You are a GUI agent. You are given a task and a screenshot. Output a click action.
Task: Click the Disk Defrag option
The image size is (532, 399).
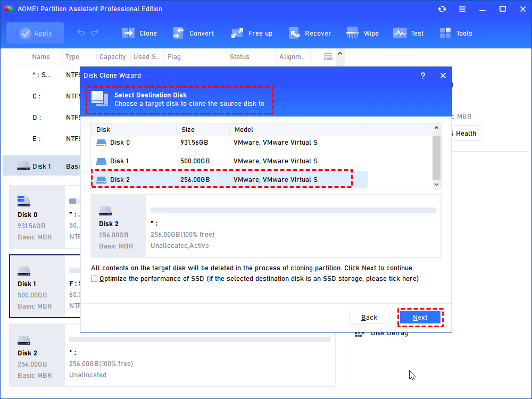click(381, 334)
